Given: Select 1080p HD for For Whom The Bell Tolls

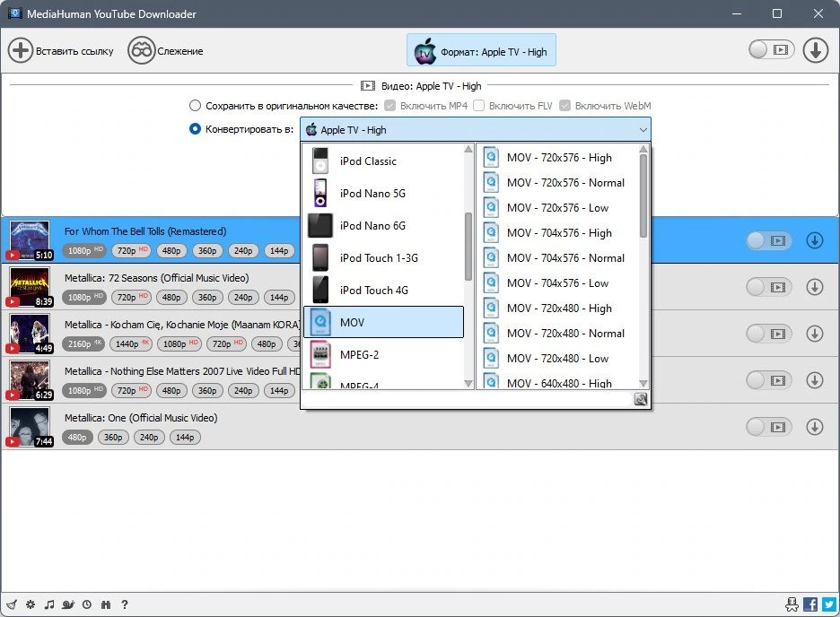Looking at the screenshot, I should point(84,250).
